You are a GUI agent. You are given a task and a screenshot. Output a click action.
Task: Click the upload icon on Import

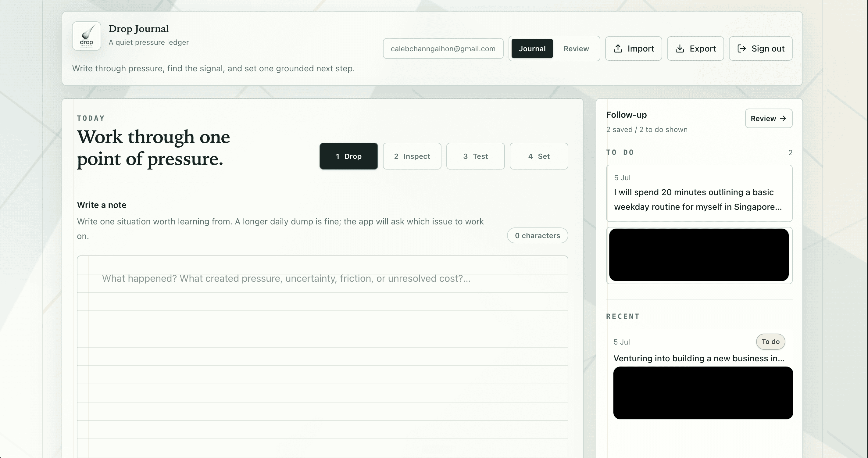[x=618, y=48]
